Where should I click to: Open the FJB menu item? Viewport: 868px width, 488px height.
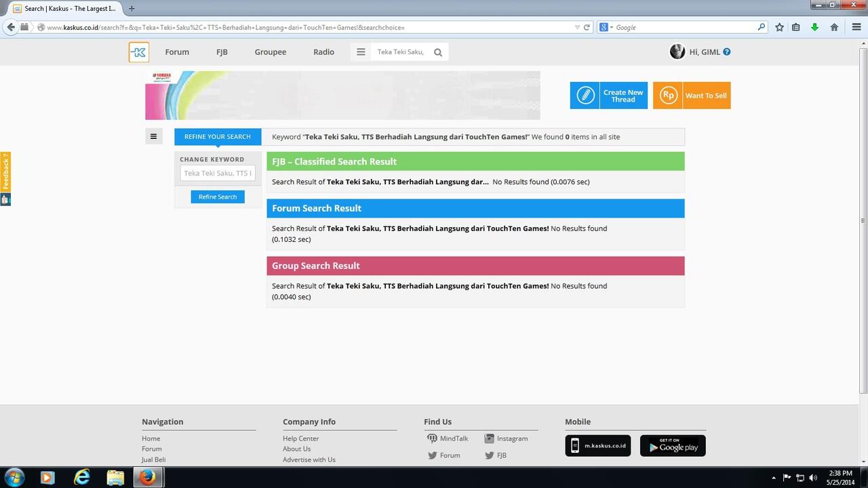click(x=222, y=52)
